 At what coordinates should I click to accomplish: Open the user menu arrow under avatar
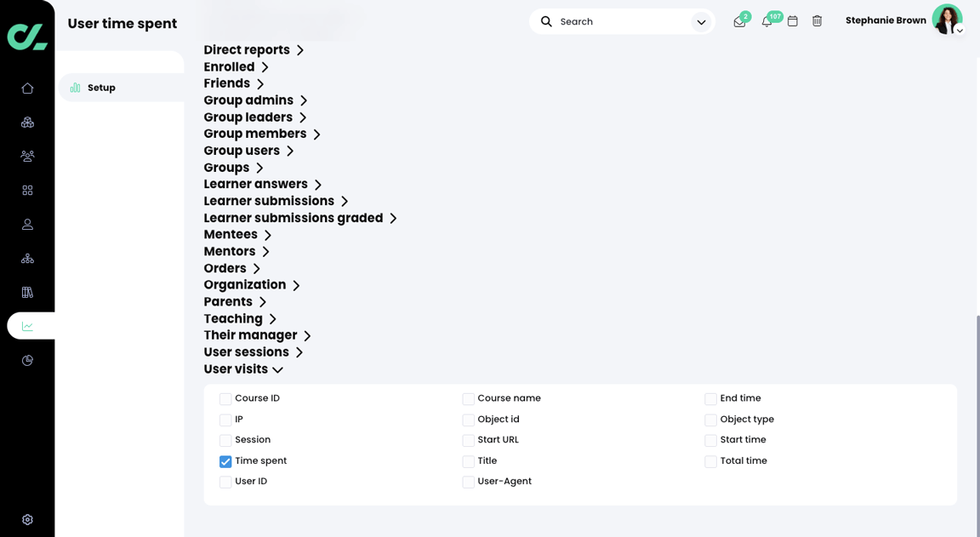pos(960,30)
